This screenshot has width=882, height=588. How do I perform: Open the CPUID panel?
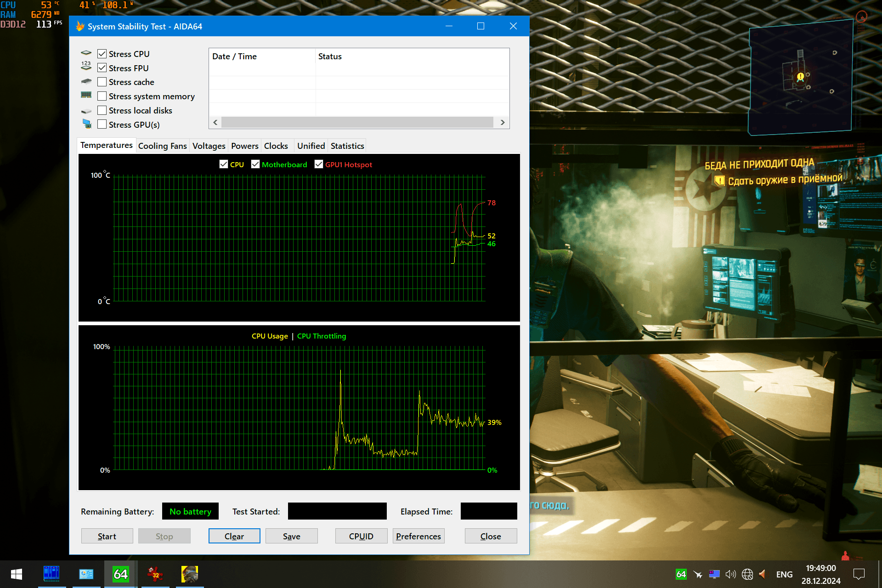tap(361, 536)
